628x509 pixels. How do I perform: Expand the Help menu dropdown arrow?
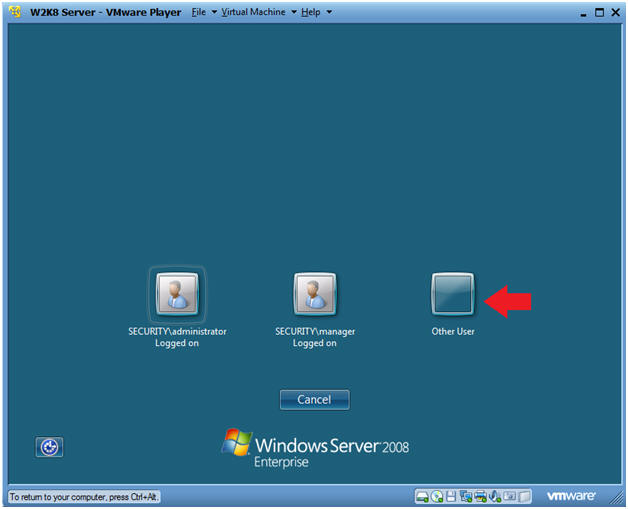[x=329, y=12]
